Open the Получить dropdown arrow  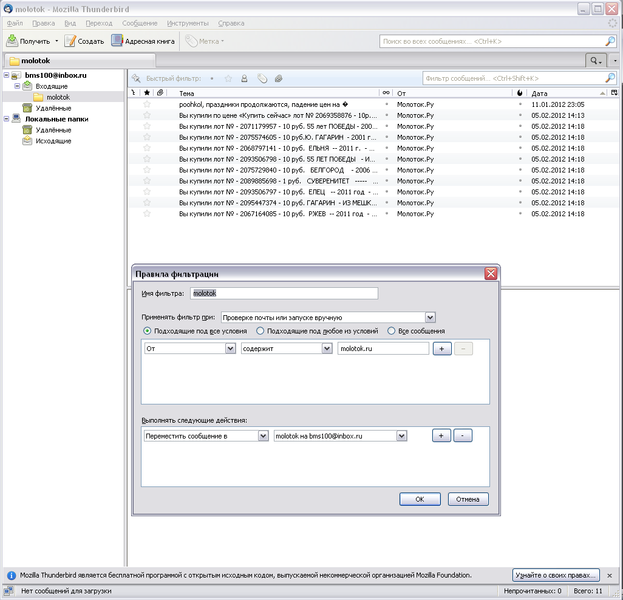pyautogui.click(x=56, y=41)
